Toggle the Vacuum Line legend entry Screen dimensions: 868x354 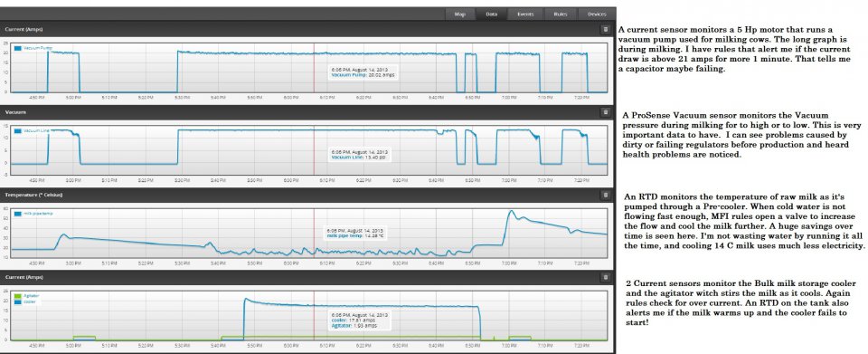coord(33,130)
